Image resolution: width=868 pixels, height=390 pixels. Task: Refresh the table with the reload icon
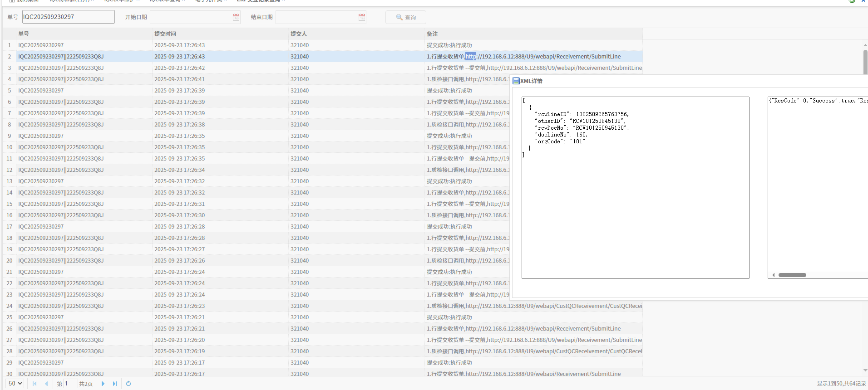128,384
